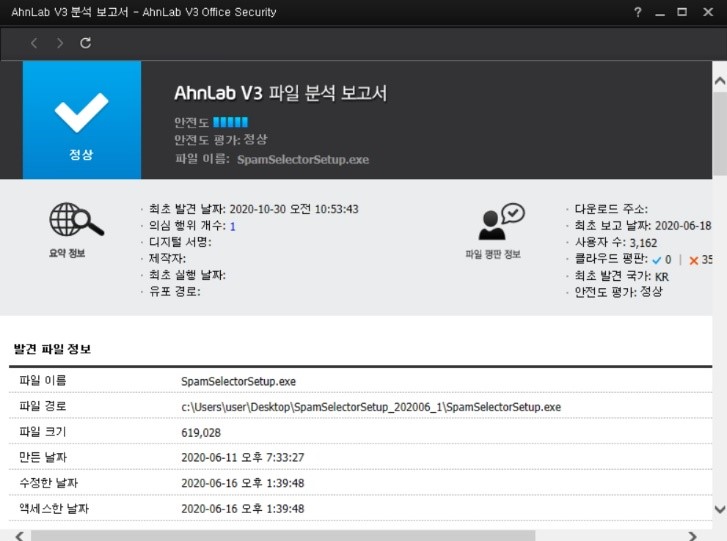This screenshot has width=727, height=541.
Task: Click the horizontal scrollbar thumb
Action: pos(283,536)
